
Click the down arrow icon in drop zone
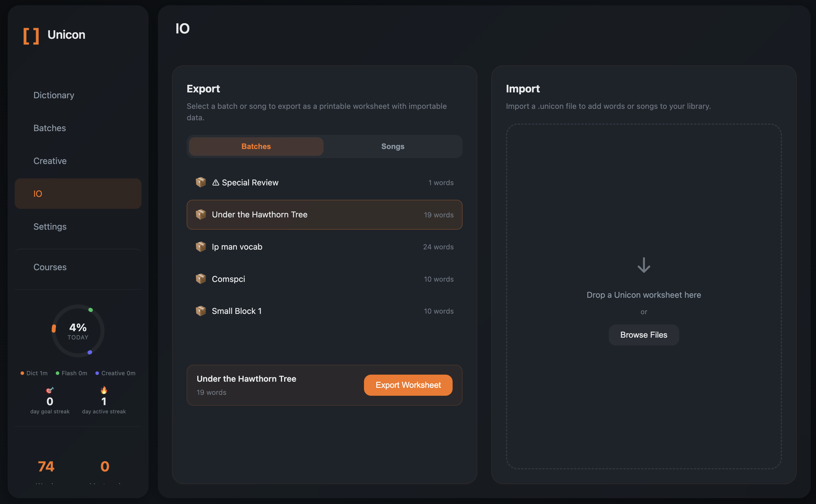tap(643, 265)
